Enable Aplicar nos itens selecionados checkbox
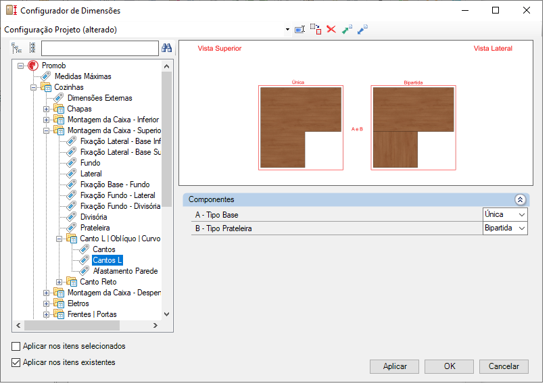The image size is (553, 392). [x=16, y=346]
